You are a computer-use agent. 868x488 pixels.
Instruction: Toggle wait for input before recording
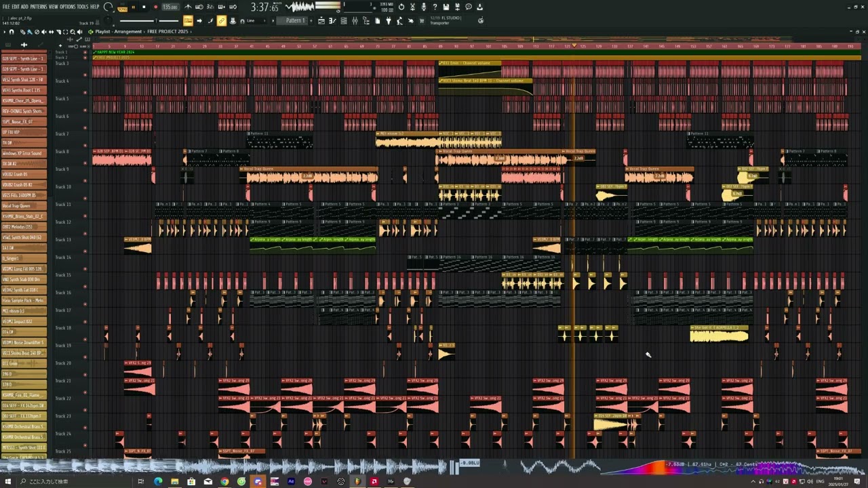click(199, 7)
